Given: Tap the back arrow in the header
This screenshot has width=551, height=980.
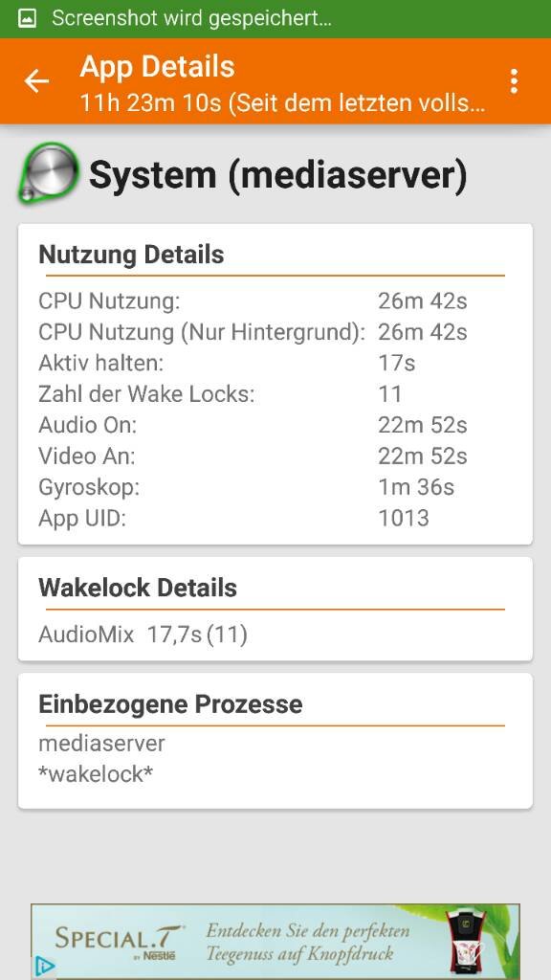Looking at the screenshot, I should click(36, 81).
